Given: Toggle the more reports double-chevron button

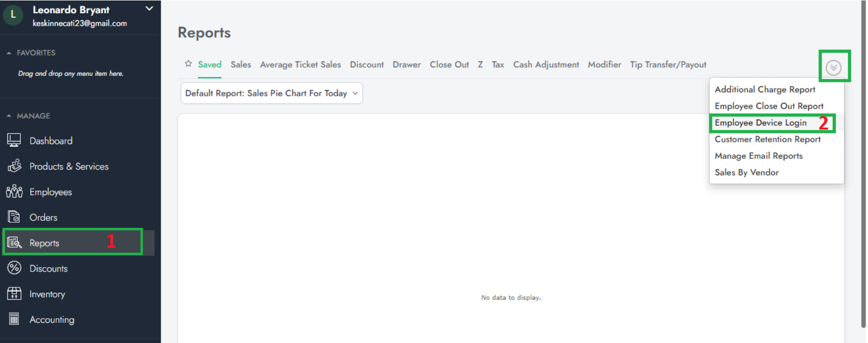Looking at the screenshot, I should [x=833, y=67].
